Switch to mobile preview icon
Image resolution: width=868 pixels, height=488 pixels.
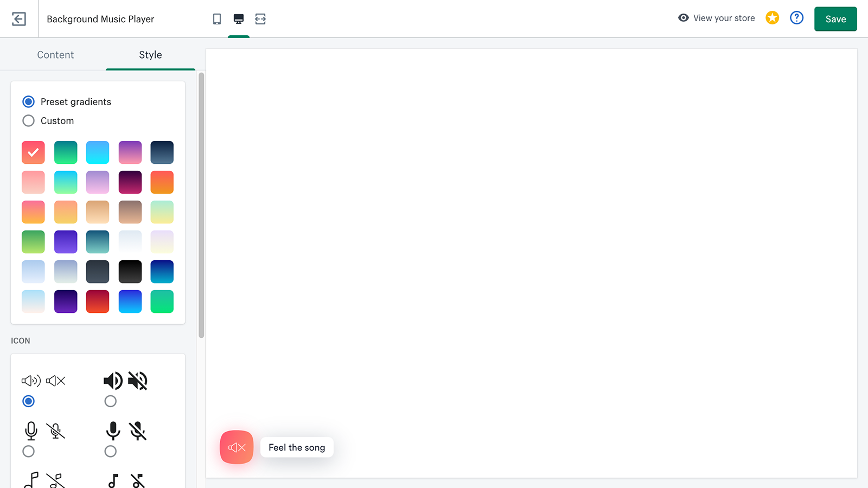[217, 19]
